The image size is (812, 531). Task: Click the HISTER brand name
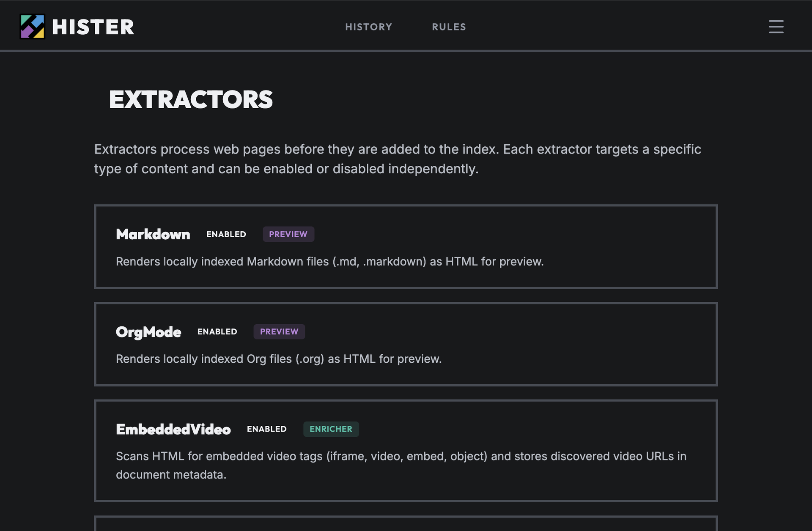coord(93,27)
